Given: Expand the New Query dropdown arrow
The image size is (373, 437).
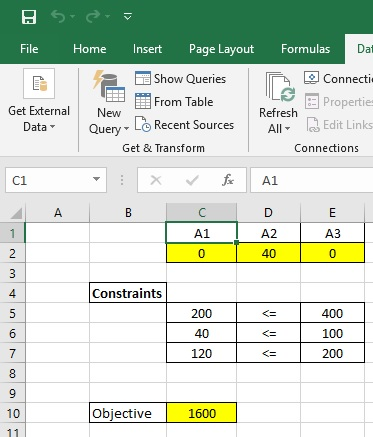Looking at the screenshot, I should 126,129.
